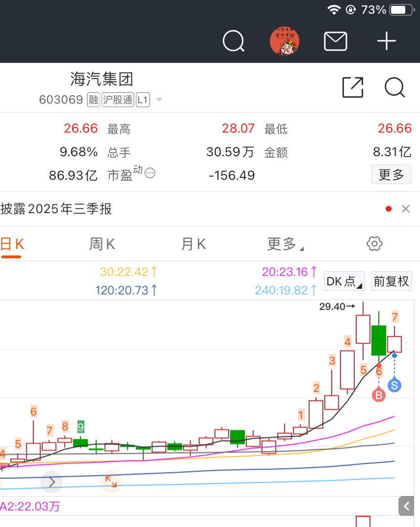Tap the plus add icon

click(387, 41)
